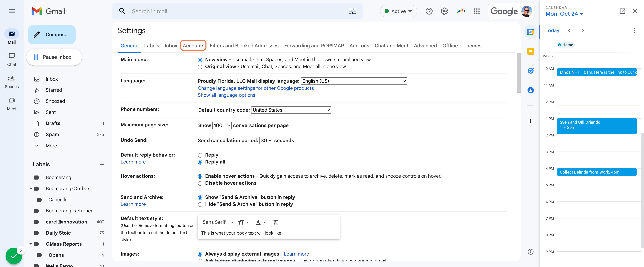Click the remove formatting icon
Image resolution: width=644 pixels, height=267 pixels.
pos(275,222)
